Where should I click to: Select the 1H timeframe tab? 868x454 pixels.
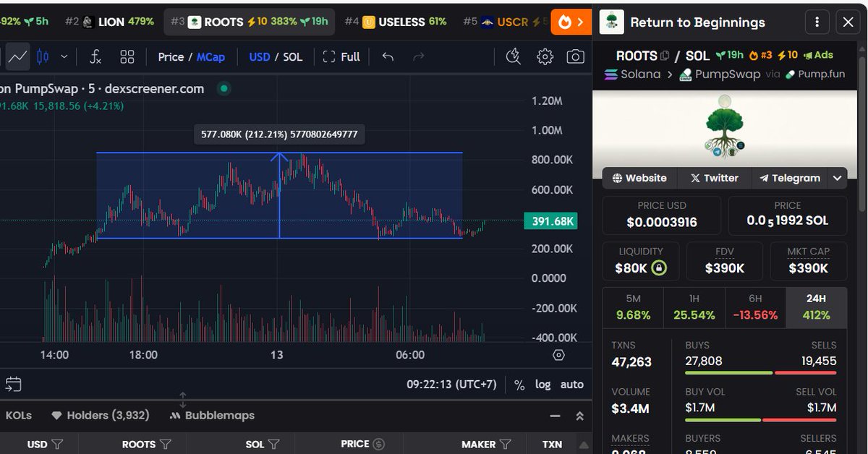click(x=694, y=307)
